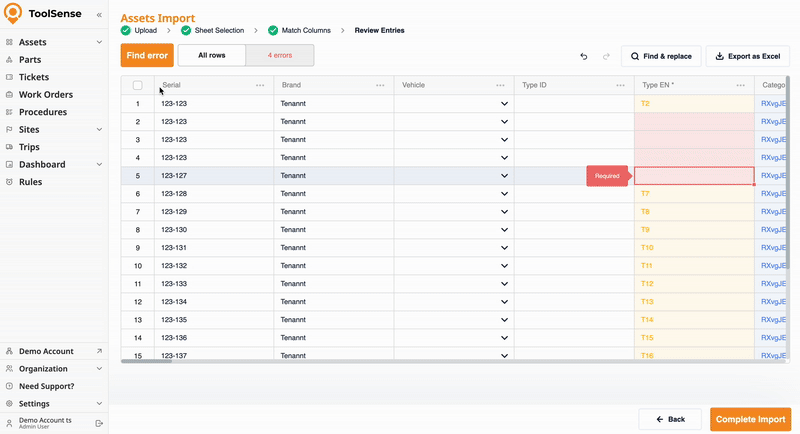Open the Vehicle dropdown in row 1

[x=505, y=103]
